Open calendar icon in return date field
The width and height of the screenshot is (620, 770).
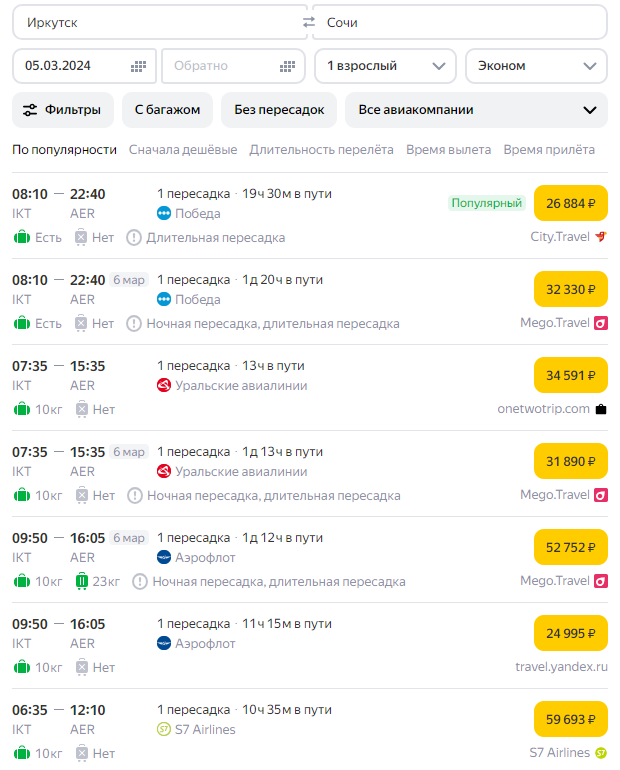(x=288, y=66)
